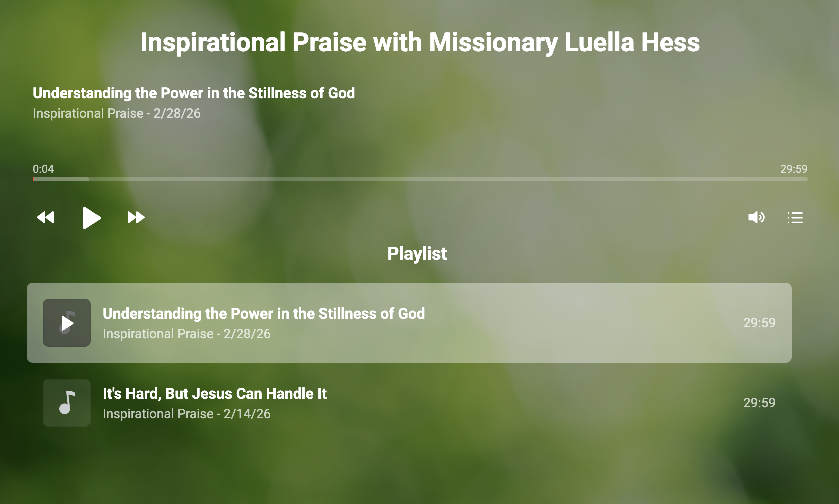Viewport: 839px width, 504px height.
Task: Click the "Inspirational Praise with Missionary Luella Hess" heading
Action: click(420, 42)
